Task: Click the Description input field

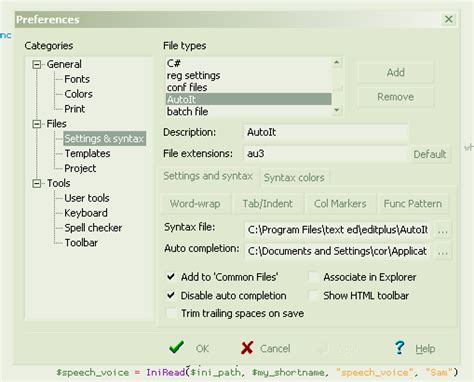Action: (x=326, y=132)
